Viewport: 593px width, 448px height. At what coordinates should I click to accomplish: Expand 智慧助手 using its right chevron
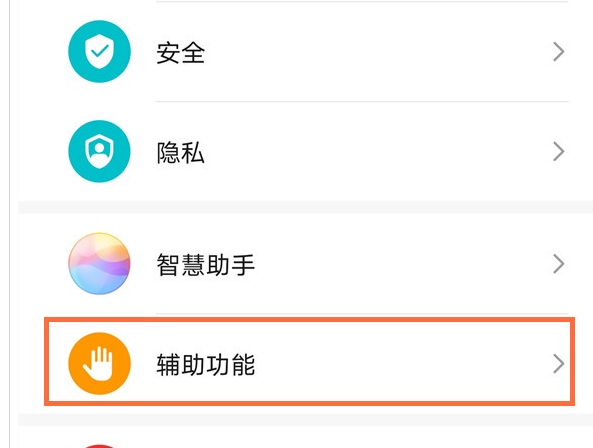coord(559,264)
